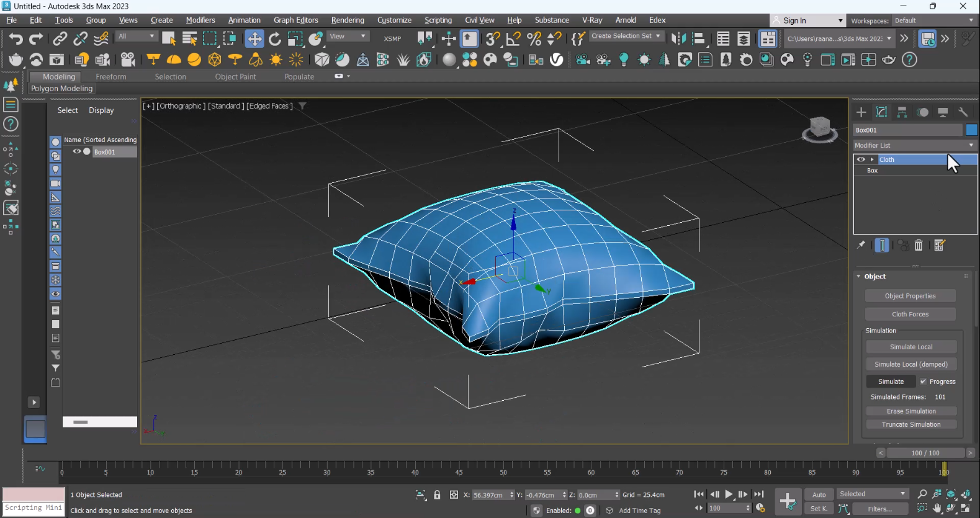Image resolution: width=980 pixels, height=518 pixels.
Task: Click the Play Animation button
Action: [729, 494]
